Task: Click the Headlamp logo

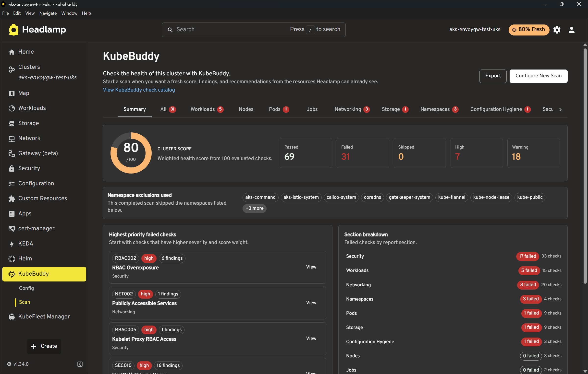Action: 37,30
